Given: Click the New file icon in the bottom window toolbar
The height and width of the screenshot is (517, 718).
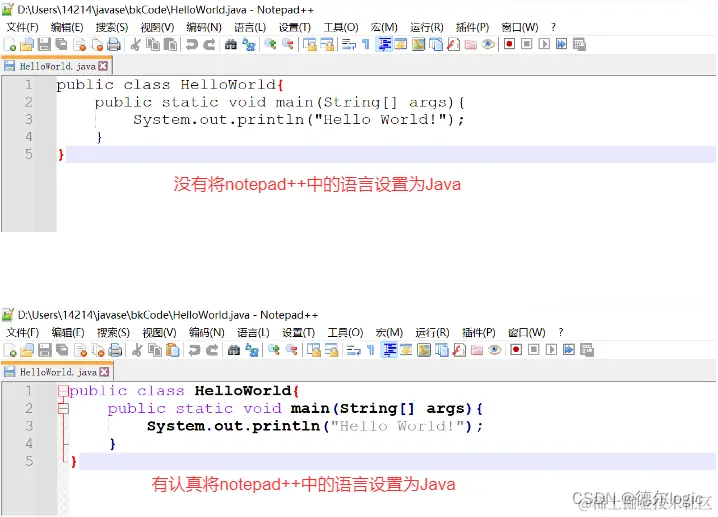Looking at the screenshot, I should (x=10, y=350).
